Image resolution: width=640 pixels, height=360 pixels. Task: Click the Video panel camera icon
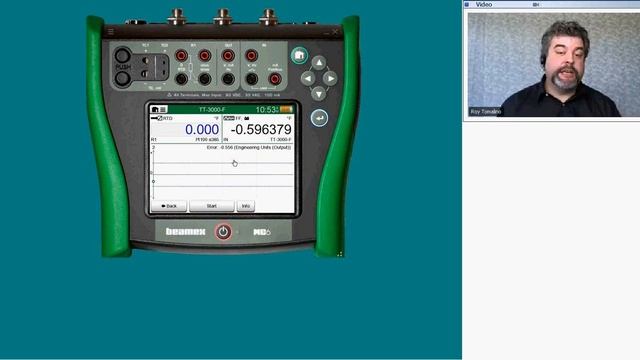pos(536,4)
